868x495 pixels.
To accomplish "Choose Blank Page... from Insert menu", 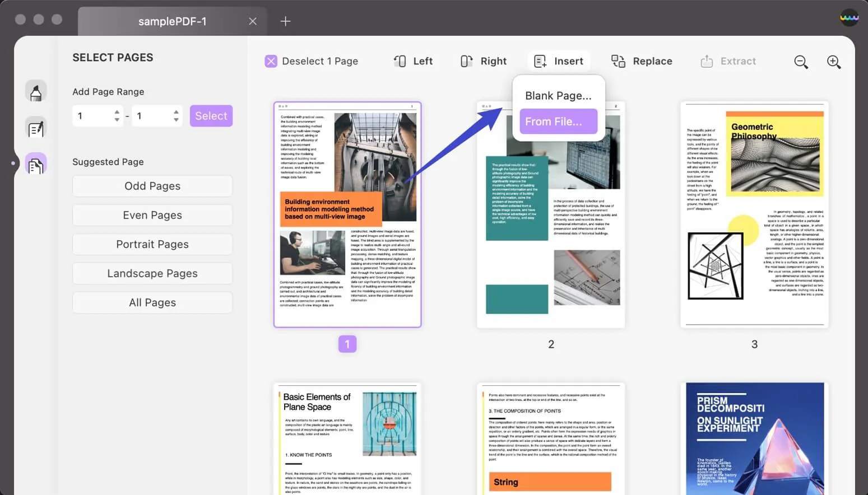I will pos(558,96).
